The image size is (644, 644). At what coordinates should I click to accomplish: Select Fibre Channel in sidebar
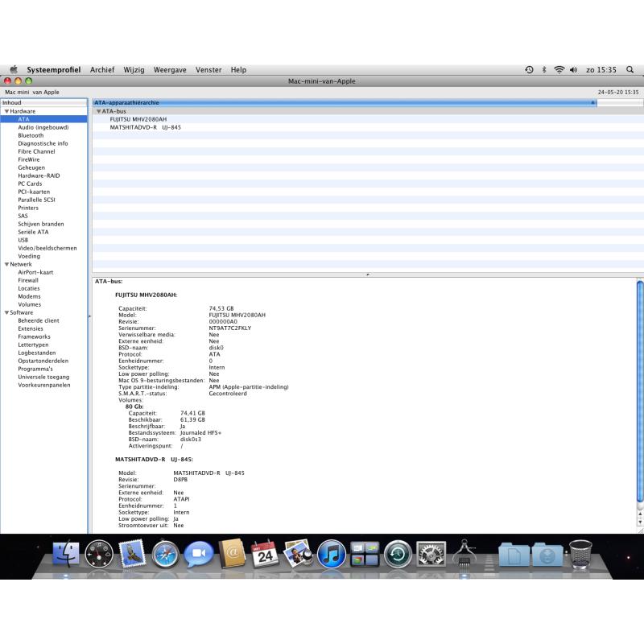(x=36, y=151)
